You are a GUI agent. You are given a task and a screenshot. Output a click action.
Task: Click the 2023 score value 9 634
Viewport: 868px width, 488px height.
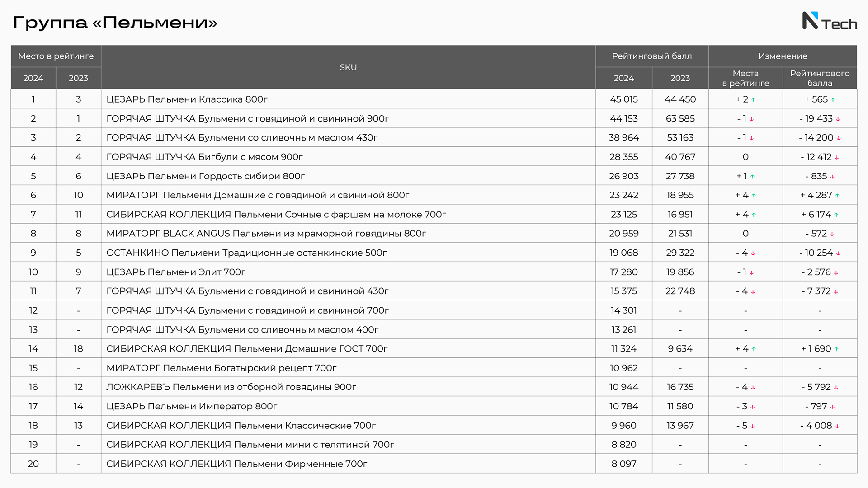click(x=680, y=349)
